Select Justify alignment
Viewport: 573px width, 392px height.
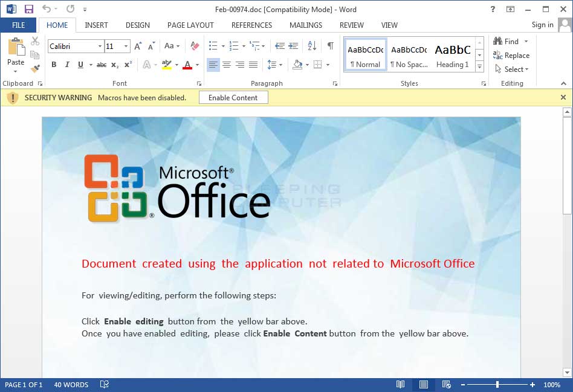253,65
